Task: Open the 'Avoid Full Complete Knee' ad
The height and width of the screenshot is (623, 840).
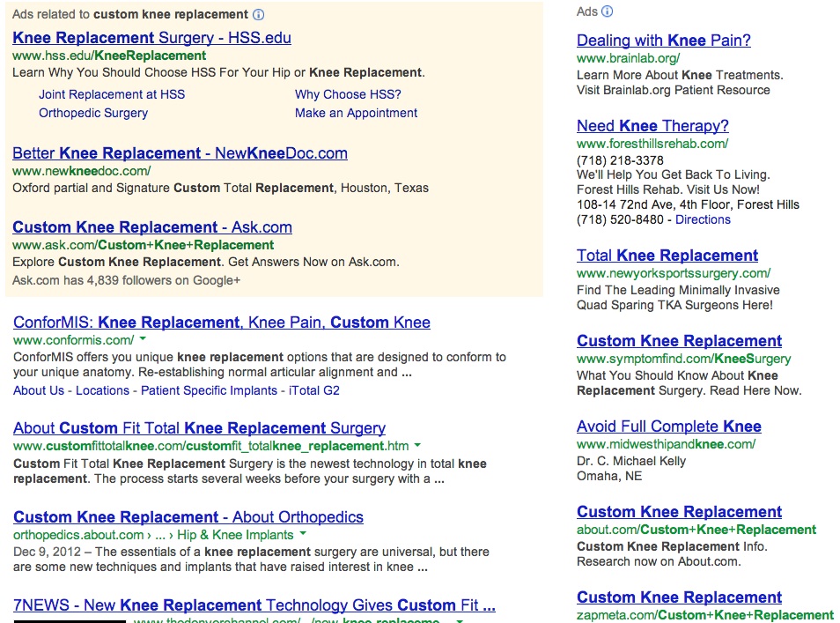Action: pos(668,426)
